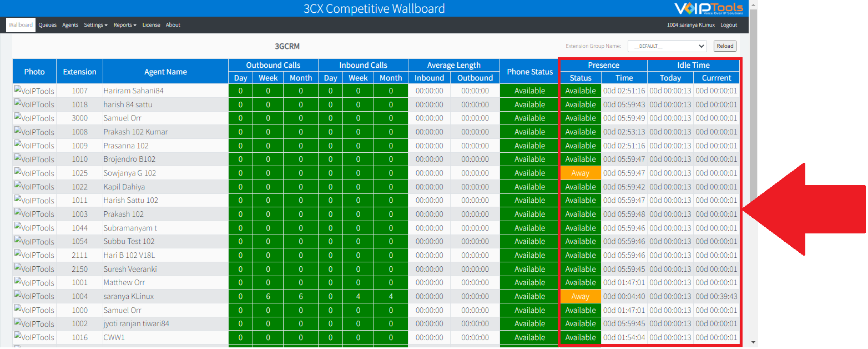The height and width of the screenshot is (349, 868).
Task: Click agent name Kapil Dahiya
Action: (x=124, y=187)
